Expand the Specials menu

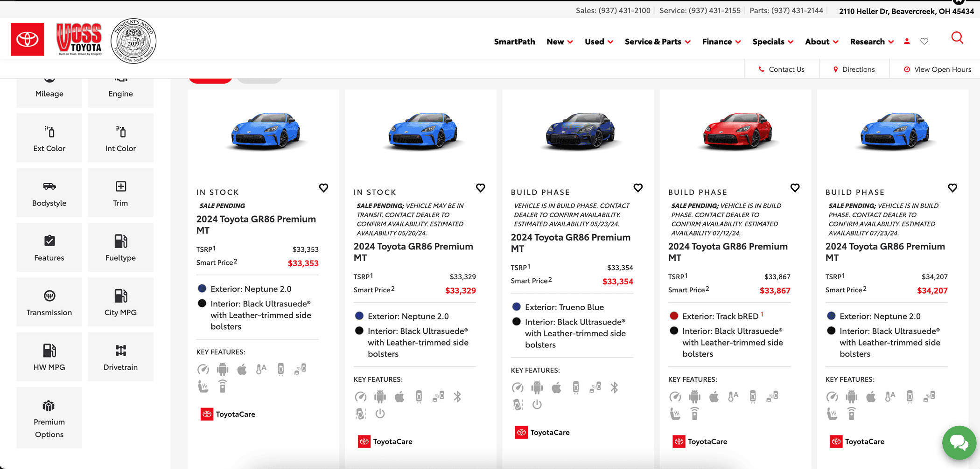(773, 41)
